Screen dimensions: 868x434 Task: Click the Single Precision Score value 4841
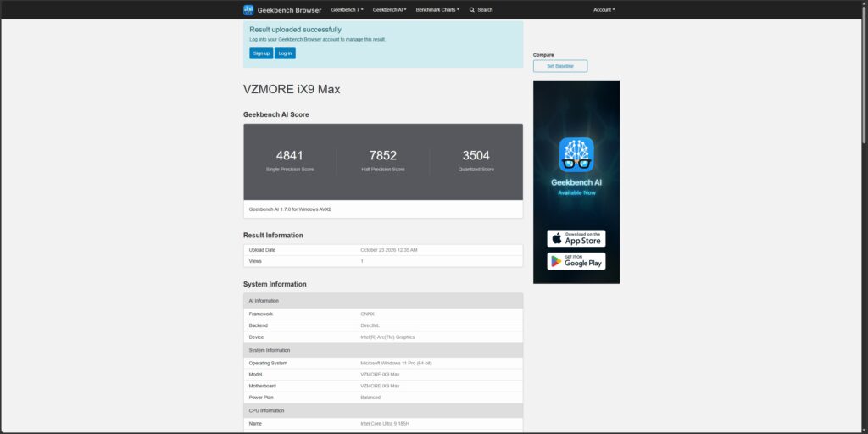[290, 156]
